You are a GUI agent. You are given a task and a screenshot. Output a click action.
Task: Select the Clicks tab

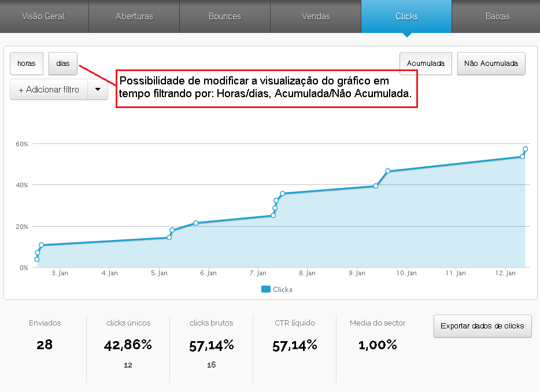click(x=406, y=16)
